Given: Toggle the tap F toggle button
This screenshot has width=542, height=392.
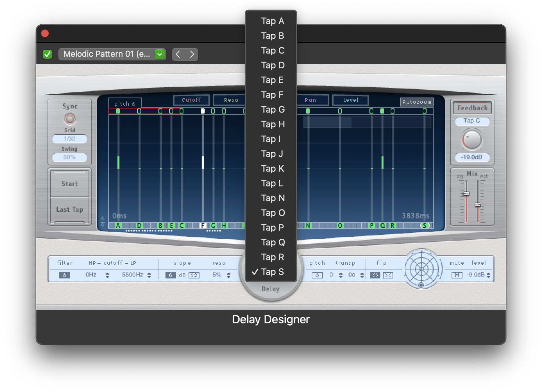Looking at the screenshot, I should click(203, 111).
